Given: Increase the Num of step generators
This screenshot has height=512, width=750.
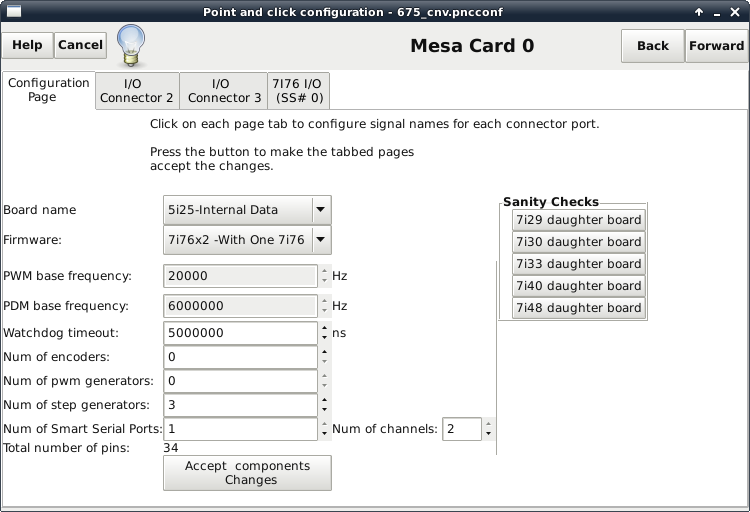Looking at the screenshot, I should click(x=324, y=400).
